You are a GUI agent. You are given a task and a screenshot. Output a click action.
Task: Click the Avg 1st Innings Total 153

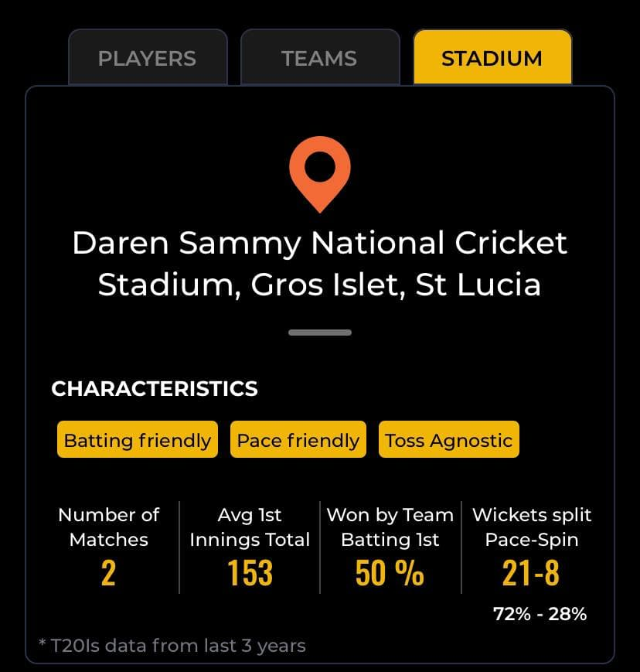(250, 573)
